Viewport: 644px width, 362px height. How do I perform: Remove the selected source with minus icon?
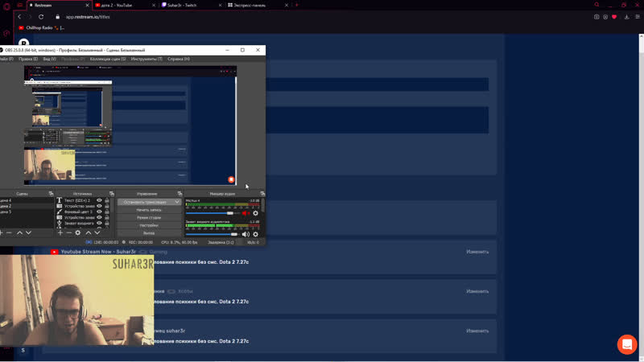click(x=68, y=233)
